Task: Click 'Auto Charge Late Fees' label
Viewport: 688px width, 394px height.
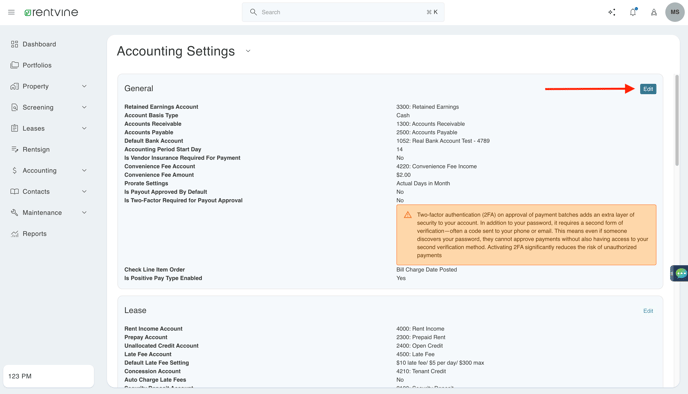Action: (155, 380)
